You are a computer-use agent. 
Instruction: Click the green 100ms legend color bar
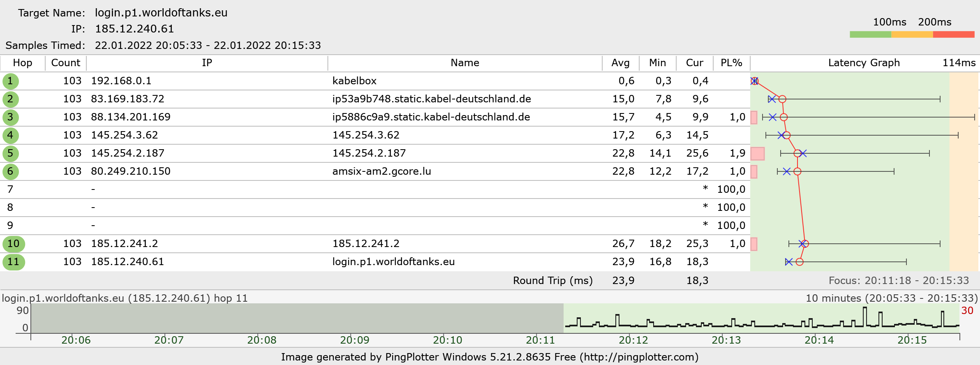click(x=871, y=35)
